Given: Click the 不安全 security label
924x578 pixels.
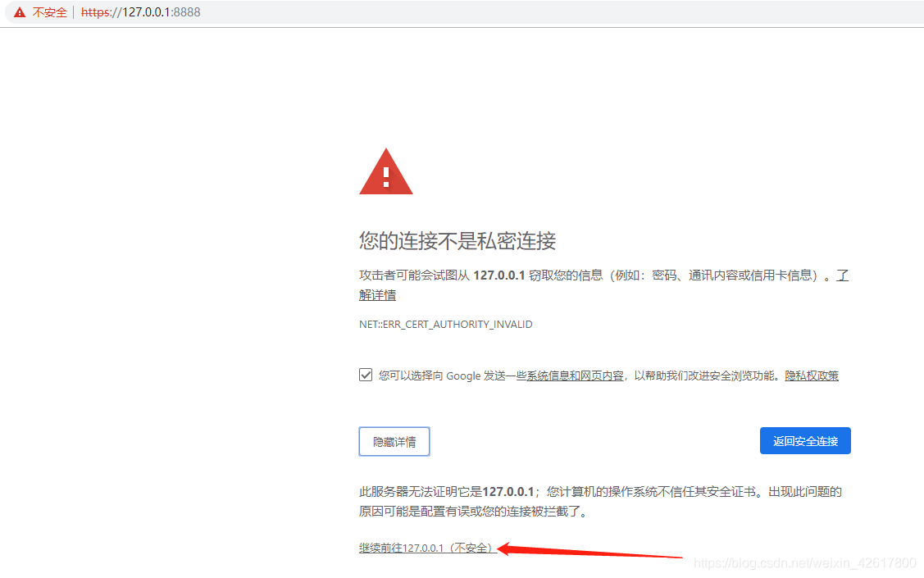Looking at the screenshot, I should click(49, 12).
